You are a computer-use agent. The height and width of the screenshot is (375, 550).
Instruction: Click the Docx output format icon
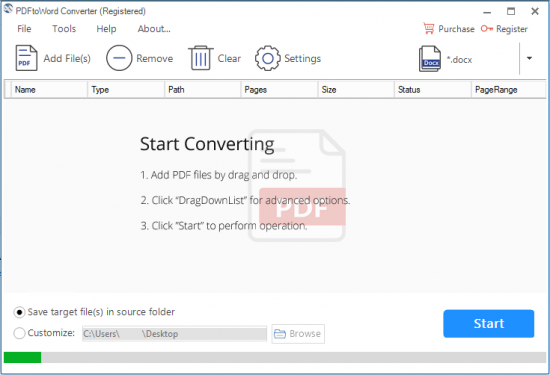pos(430,59)
